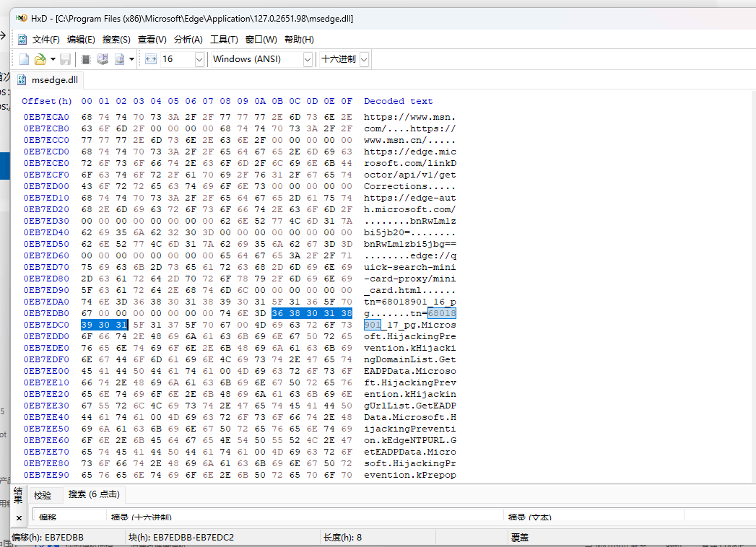The width and height of the screenshot is (756, 547).
Task: Expand the arrow beside the disk image icon
Action: 131,59
